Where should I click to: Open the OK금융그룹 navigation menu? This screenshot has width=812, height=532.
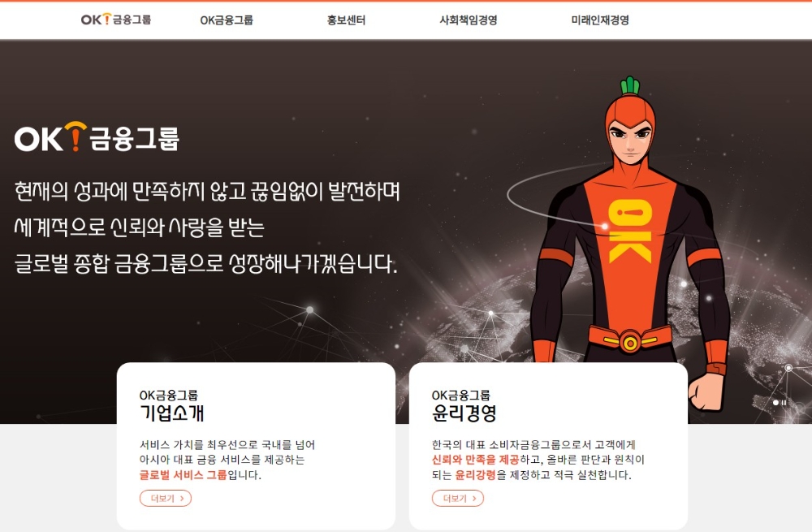click(x=227, y=20)
